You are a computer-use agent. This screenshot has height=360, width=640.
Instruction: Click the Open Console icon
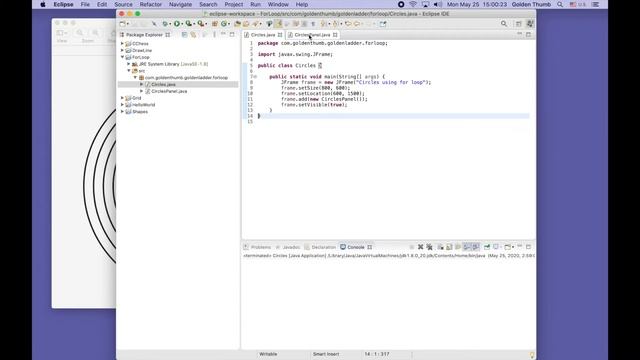pos(508,247)
